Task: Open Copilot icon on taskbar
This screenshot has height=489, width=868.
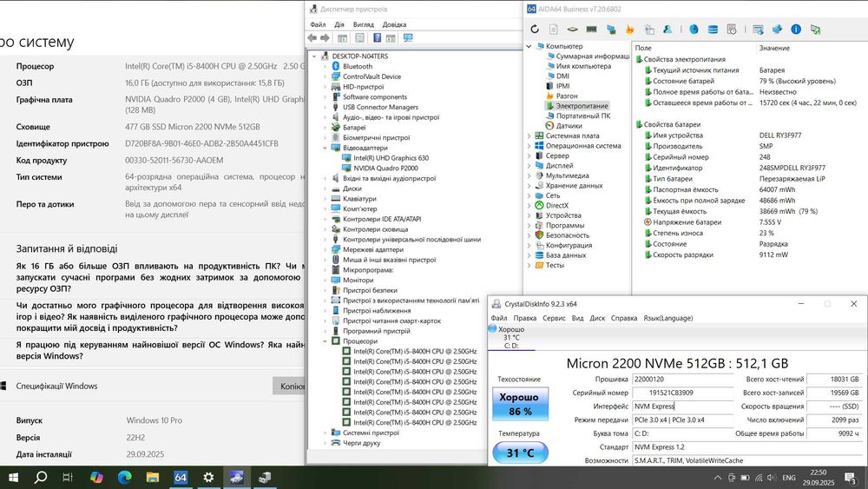Action: (x=96, y=478)
